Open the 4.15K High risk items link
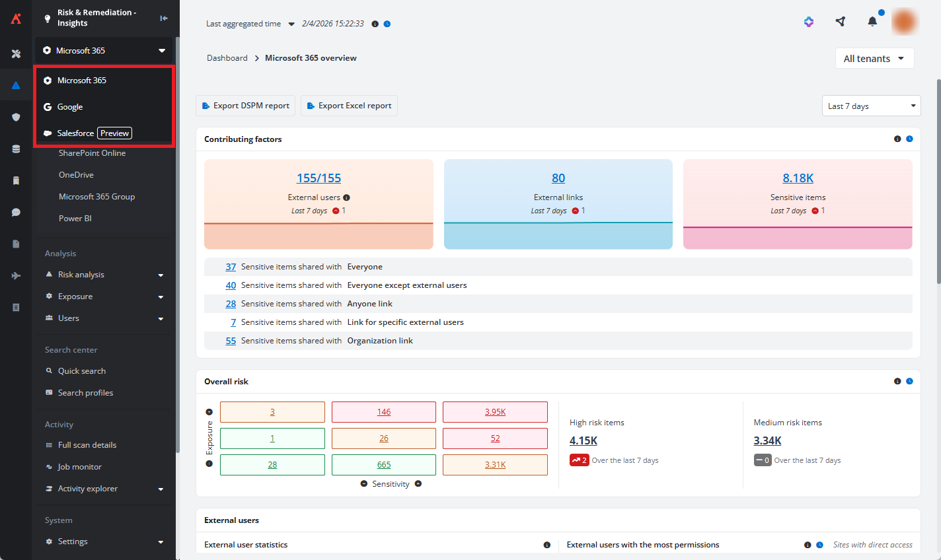Image resolution: width=941 pixels, height=560 pixels. pos(583,440)
